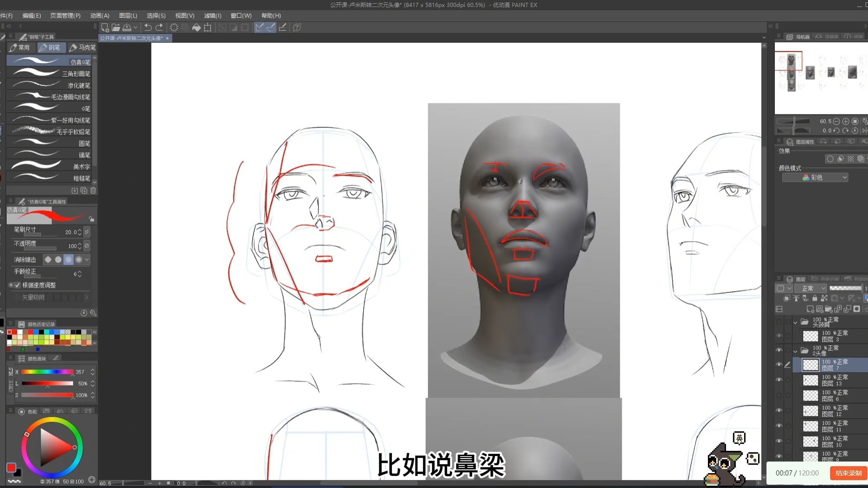The height and width of the screenshot is (488, 868).
Task: Click the navigator rotate right icon
Action: coord(845,131)
